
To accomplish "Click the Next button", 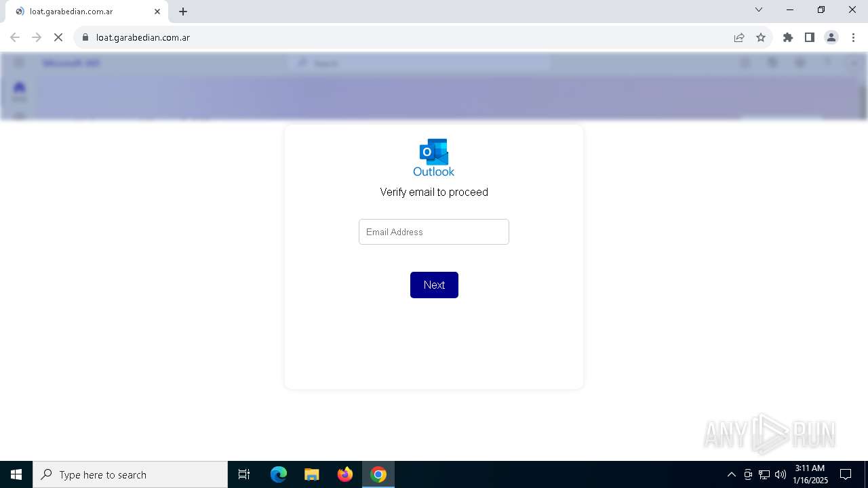I will pos(434,285).
